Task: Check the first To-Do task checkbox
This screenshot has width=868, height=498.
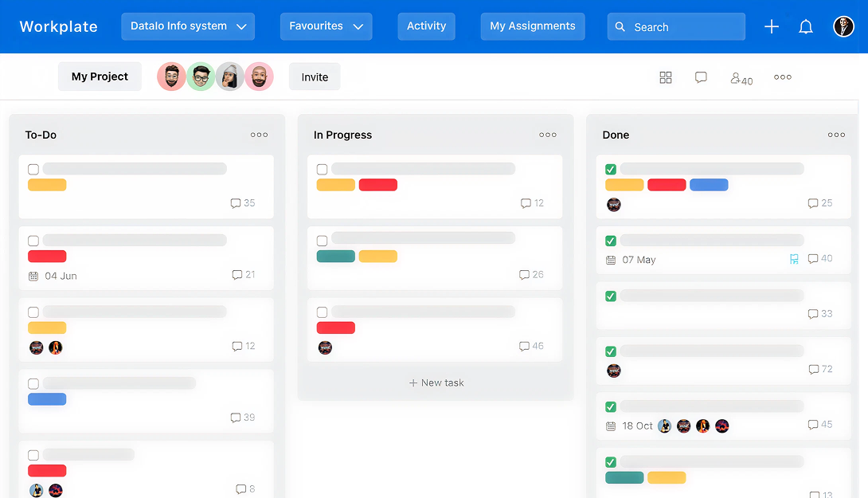Action: pyautogui.click(x=33, y=169)
